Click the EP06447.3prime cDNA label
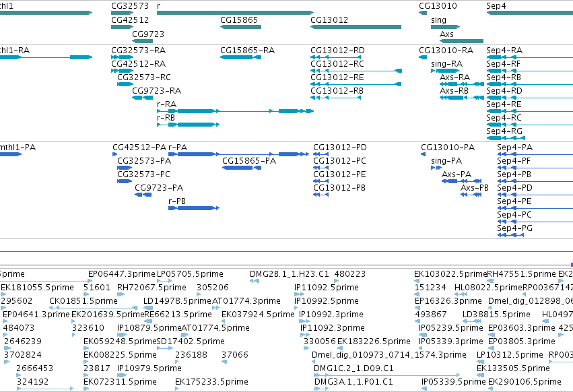 point(122,274)
